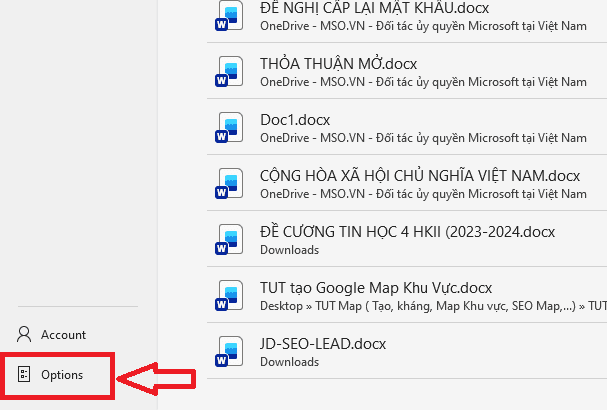The image size is (607, 410).
Task: Click the Account person icon in sidebar
Action: [x=24, y=335]
